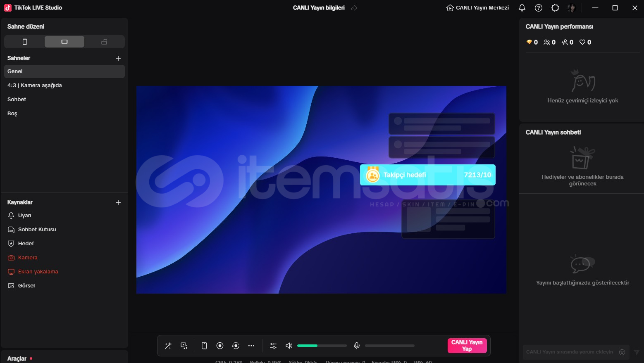Start recording with the record icon

point(220,346)
